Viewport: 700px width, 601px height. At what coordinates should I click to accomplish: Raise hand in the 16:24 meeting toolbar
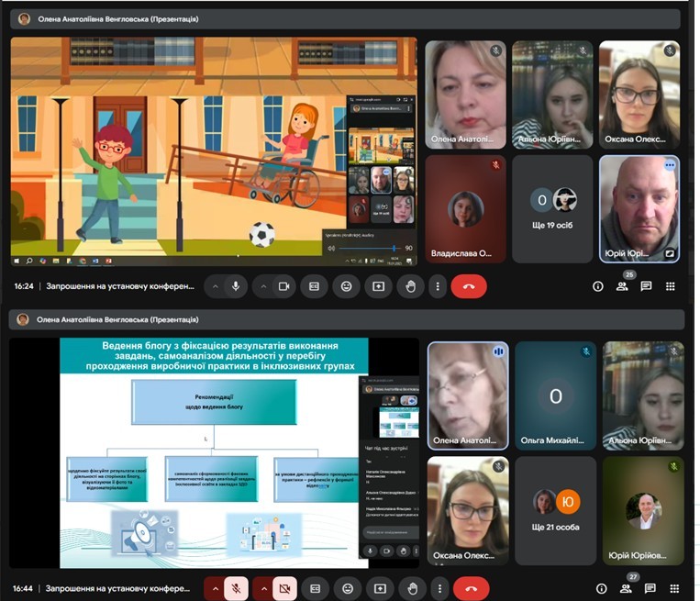click(x=410, y=286)
